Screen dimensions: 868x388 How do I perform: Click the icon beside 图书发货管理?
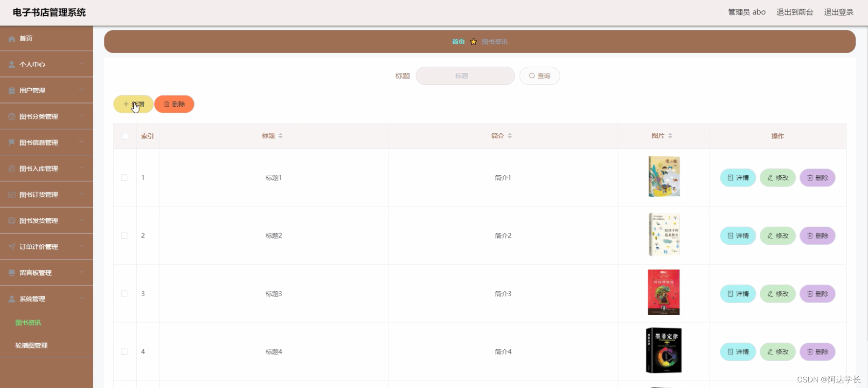click(x=12, y=221)
